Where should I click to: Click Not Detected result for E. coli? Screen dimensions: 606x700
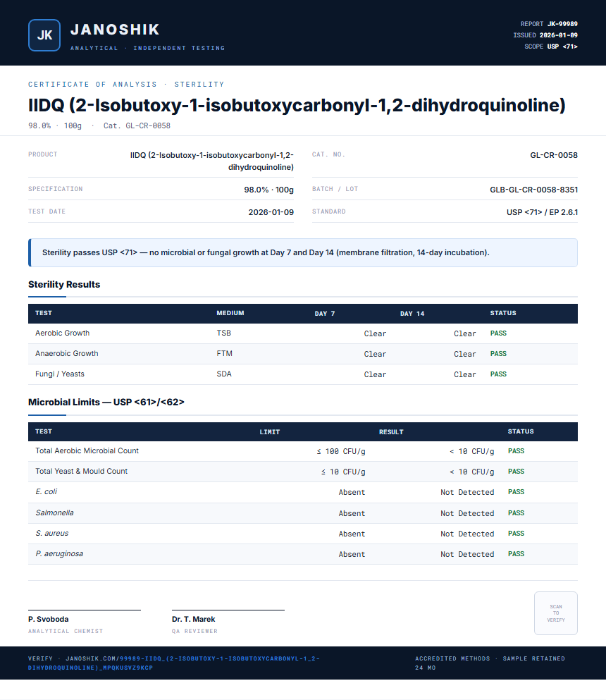467,493
